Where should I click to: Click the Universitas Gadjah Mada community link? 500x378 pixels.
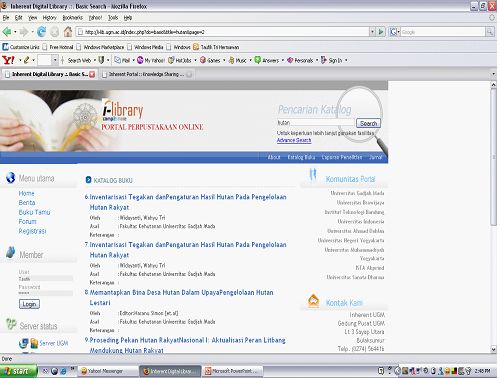pos(357,193)
